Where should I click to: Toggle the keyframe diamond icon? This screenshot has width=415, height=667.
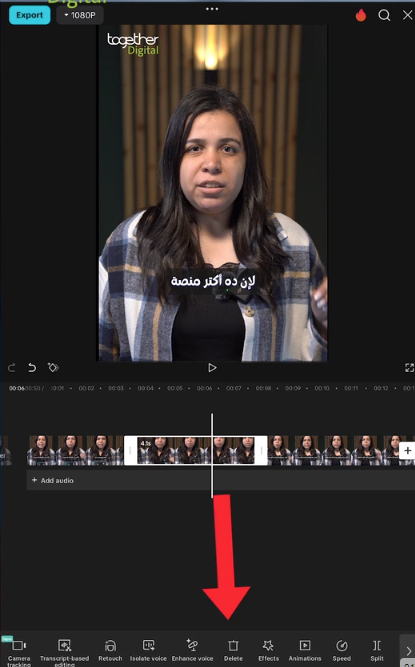pos(53,368)
